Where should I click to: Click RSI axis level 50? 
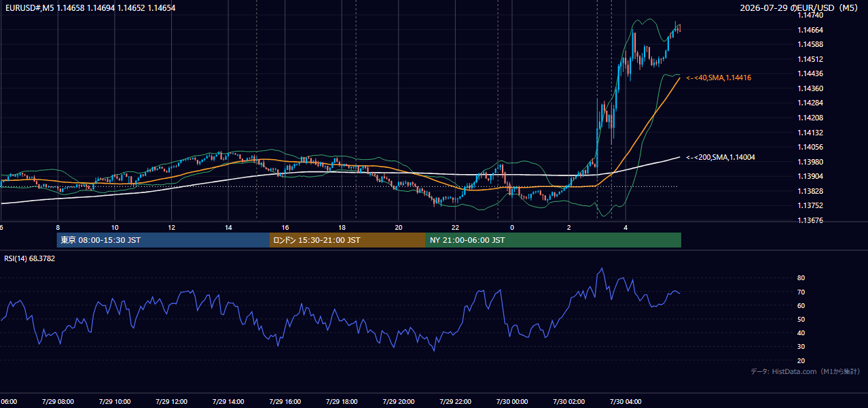click(801, 319)
